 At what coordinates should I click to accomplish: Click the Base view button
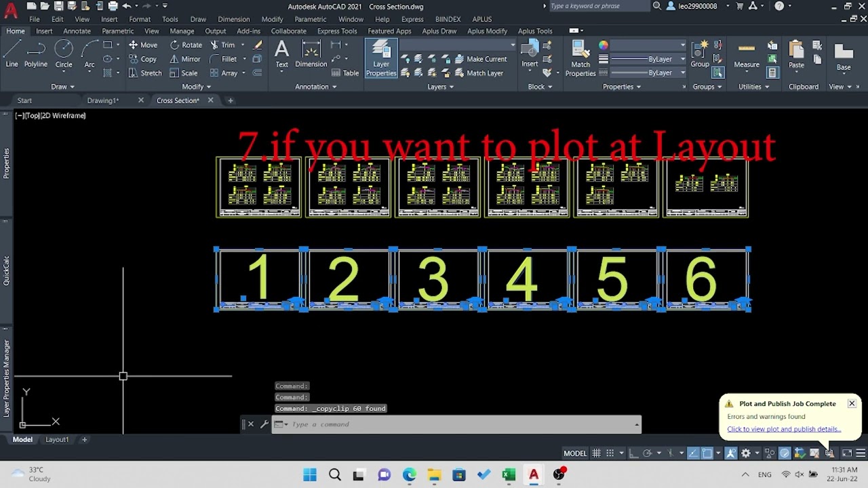click(844, 57)
